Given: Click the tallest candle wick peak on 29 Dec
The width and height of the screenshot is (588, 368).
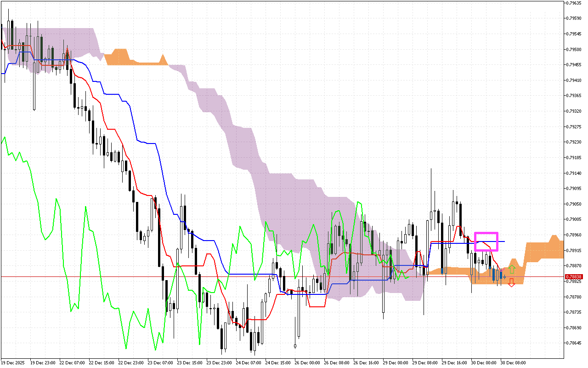Looking at the screenshot, I should (431, 169).
